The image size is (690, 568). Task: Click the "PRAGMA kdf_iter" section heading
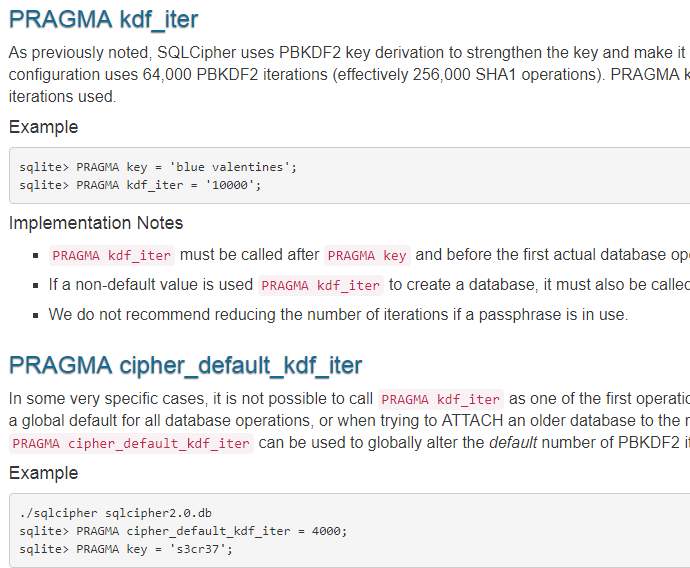tap(103, 18)
